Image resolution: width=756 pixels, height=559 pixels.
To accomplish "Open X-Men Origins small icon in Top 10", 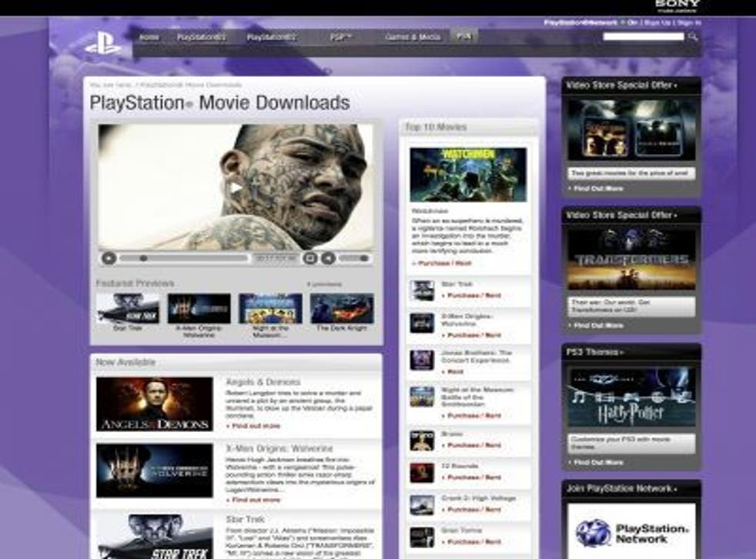I will tap(422, 323).
